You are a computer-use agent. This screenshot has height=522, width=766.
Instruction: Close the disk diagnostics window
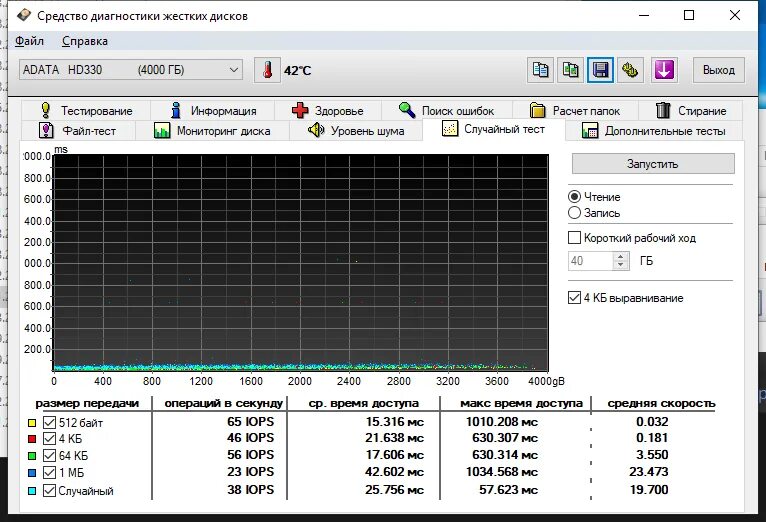735,15
